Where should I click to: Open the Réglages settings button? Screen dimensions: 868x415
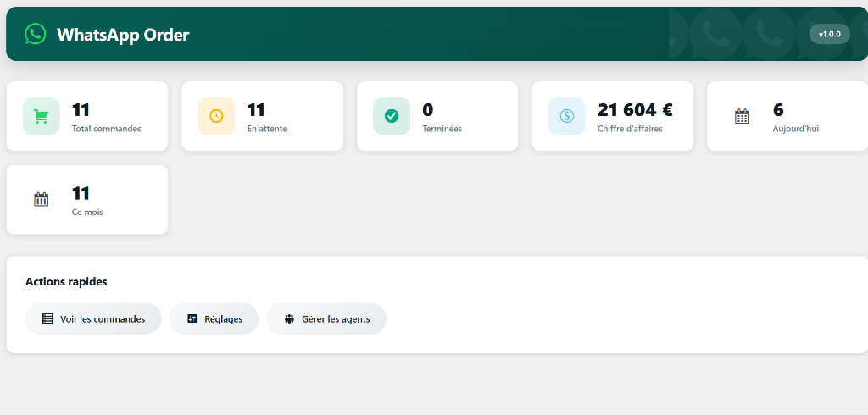(214, 319)
